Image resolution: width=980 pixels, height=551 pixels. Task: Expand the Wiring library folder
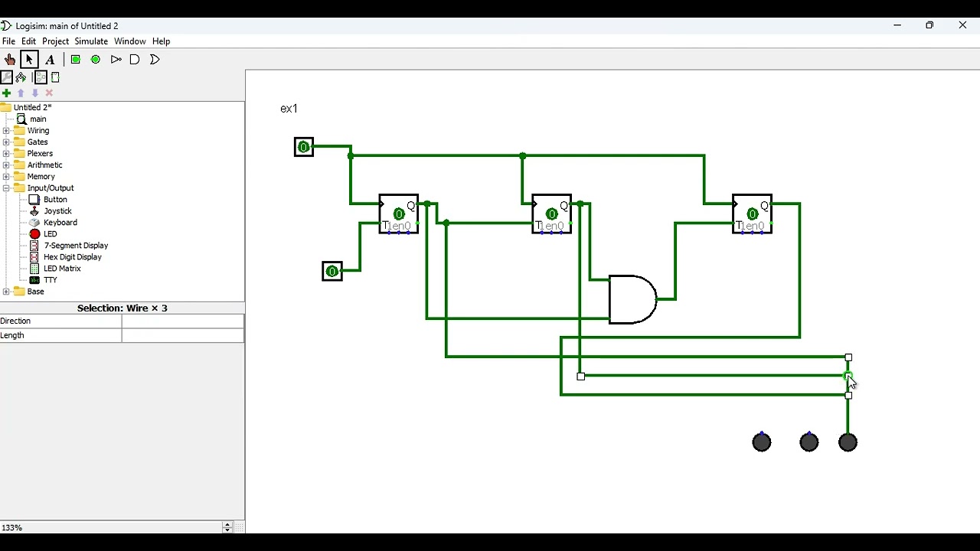point(6,131)
